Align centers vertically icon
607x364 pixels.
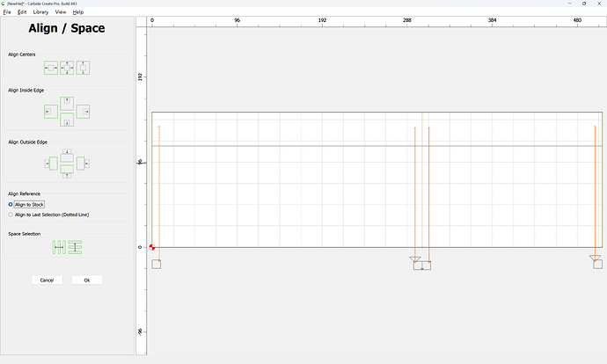(x=83, y=68)
